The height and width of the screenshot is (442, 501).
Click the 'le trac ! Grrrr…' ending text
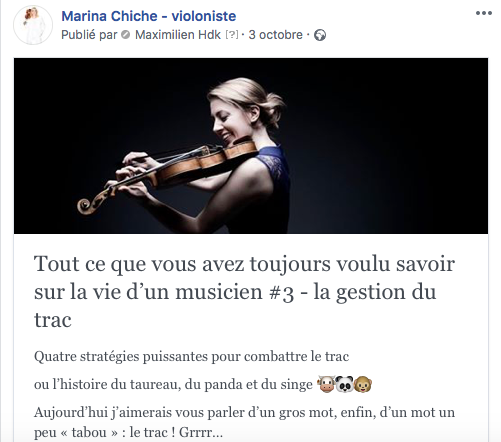pos(176,433)
